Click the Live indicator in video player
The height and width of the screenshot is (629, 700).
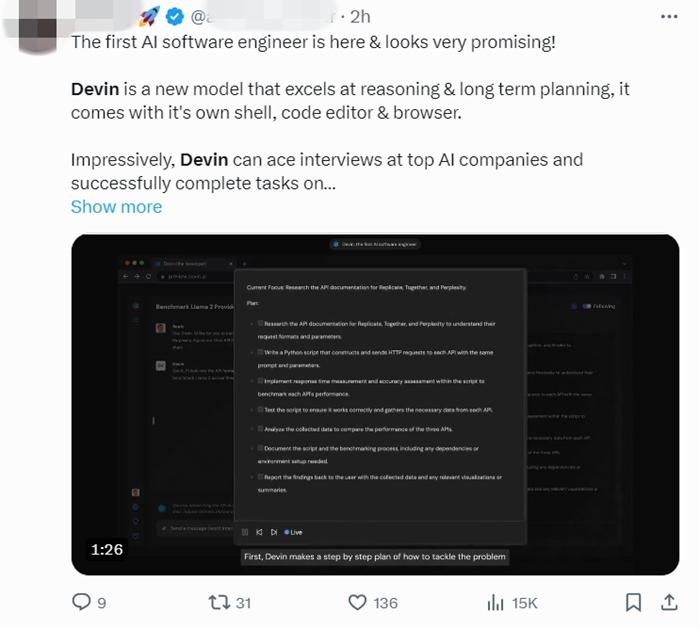(x=293, y=532)
